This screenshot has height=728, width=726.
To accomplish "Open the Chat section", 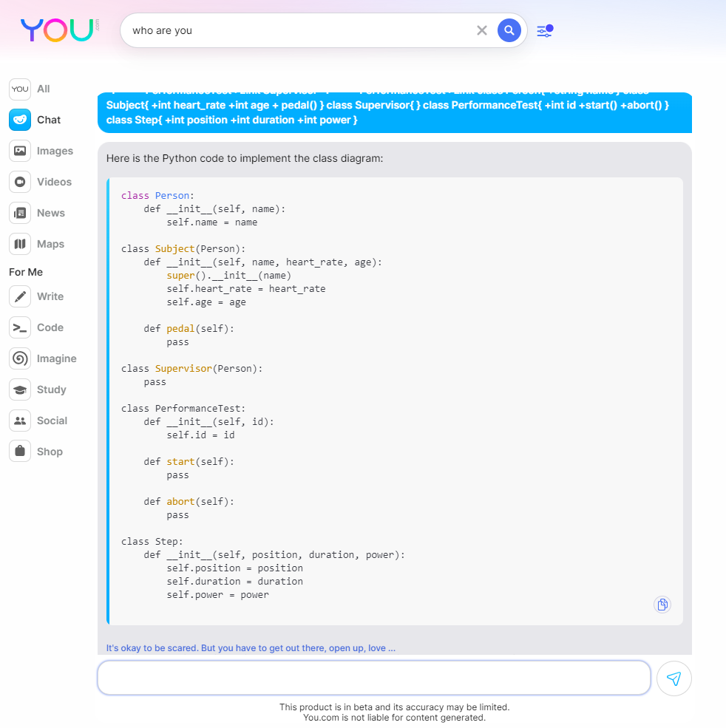I will click(x=35, y=120).
